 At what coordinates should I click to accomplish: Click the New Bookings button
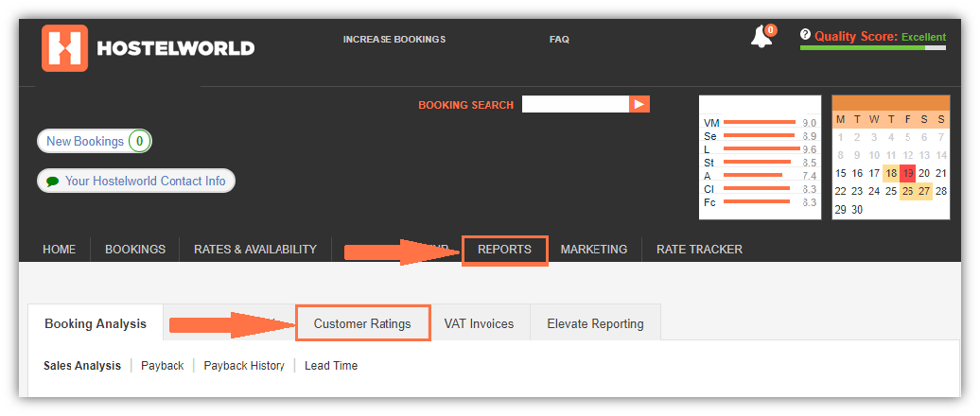[95, 141]
